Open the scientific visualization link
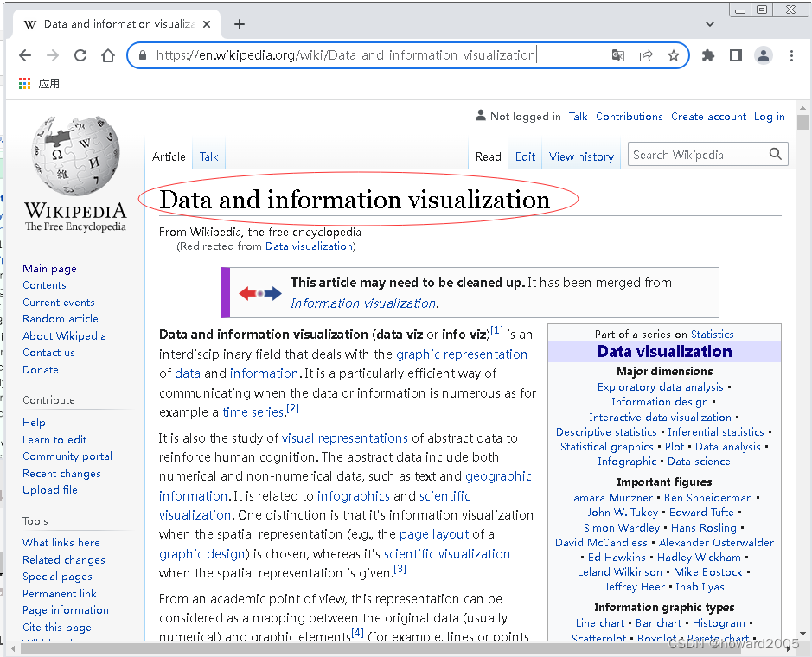This screenshot has height=657, width=812. point(447,554)
